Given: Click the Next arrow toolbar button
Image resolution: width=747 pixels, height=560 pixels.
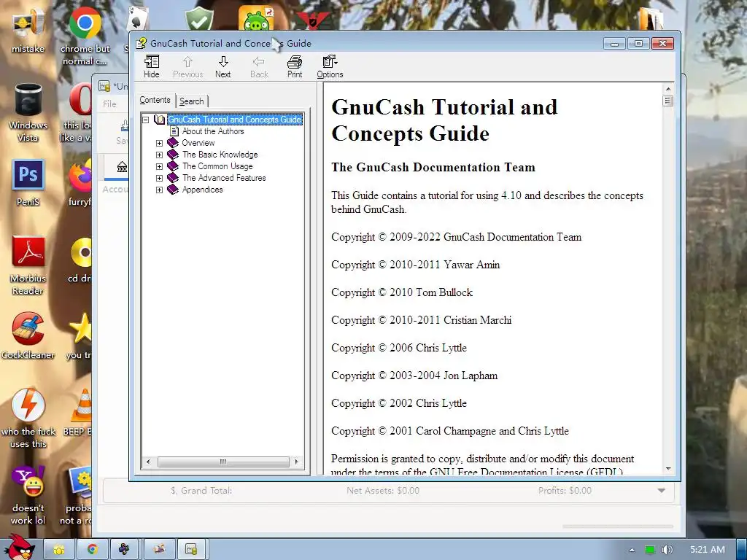Looking at the screenshot, I should [223, 66].
